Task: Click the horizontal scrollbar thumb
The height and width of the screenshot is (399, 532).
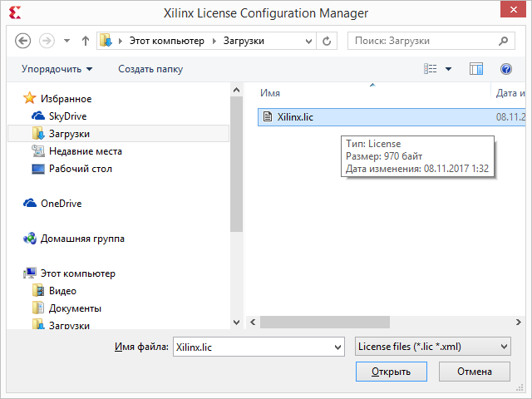Action: click(x=325, y=322)
